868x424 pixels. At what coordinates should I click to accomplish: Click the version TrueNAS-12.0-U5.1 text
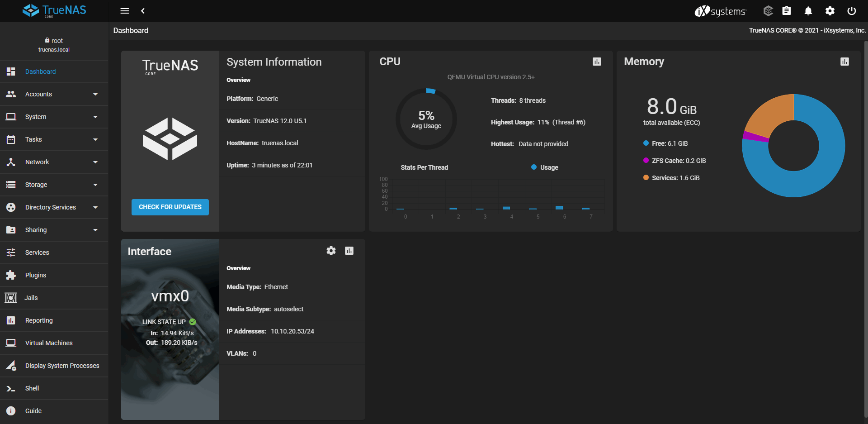280,121
